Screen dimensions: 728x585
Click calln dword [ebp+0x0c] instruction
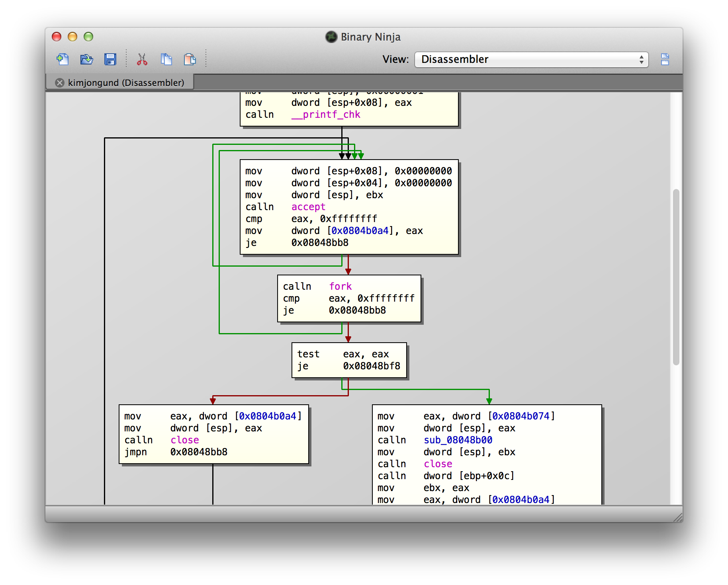(x=446, y=476)
